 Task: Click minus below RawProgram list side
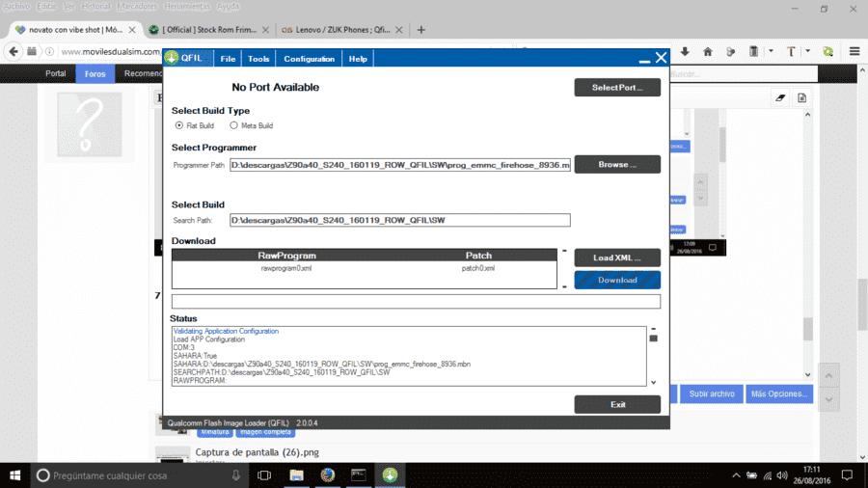pos(564,286)
